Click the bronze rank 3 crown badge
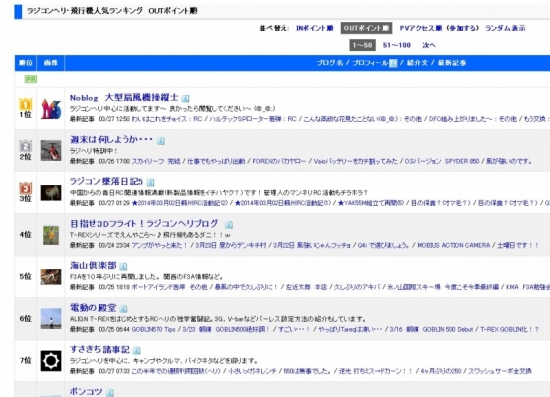Viewport: 550px width, 397px height. (x=25, y=188)
